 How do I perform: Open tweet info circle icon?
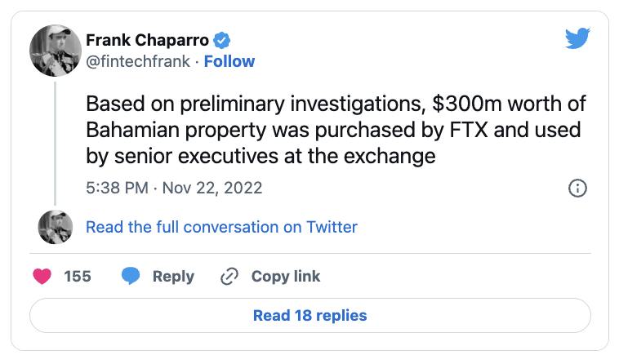577,188
